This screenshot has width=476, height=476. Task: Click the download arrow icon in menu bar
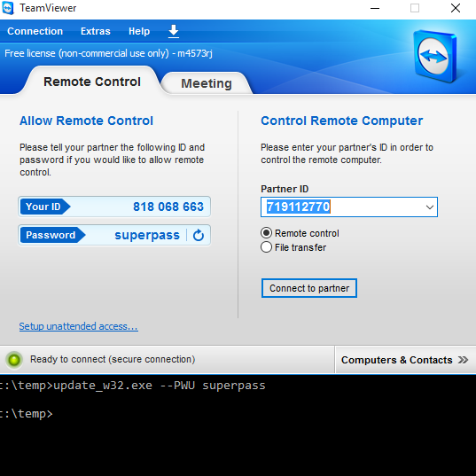174,31
